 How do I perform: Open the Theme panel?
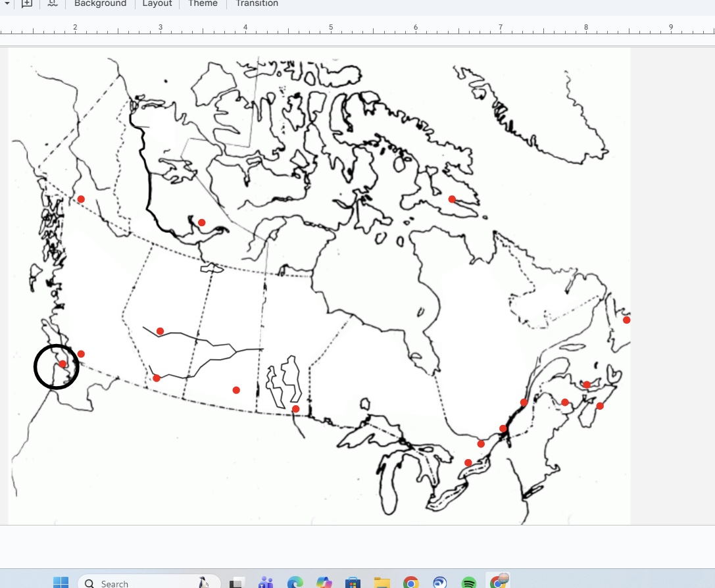[203, 4]
